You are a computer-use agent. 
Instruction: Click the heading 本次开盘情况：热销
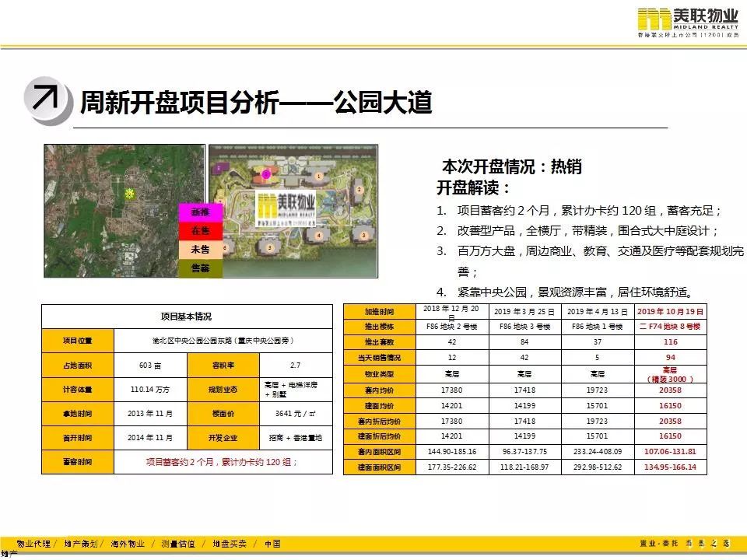(512, 166)
